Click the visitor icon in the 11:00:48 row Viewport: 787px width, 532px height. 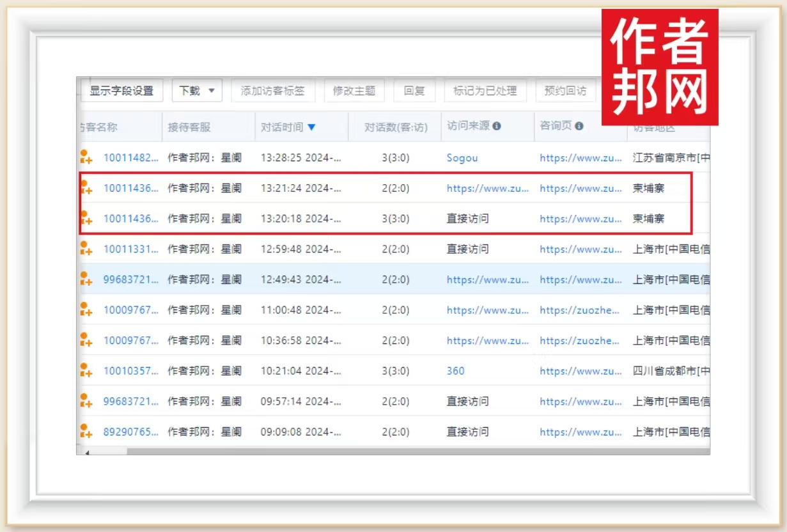pyautogui.click(x=85, y=309)
